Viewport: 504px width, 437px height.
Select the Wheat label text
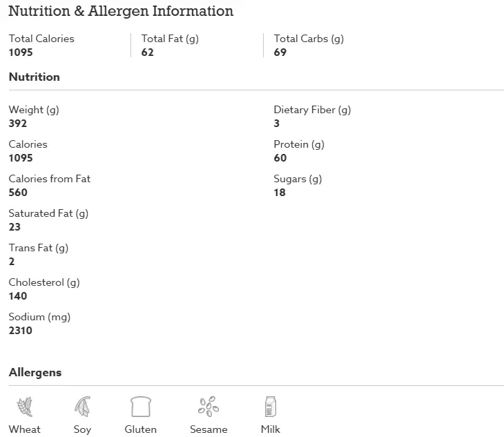(x=25, y=429)
